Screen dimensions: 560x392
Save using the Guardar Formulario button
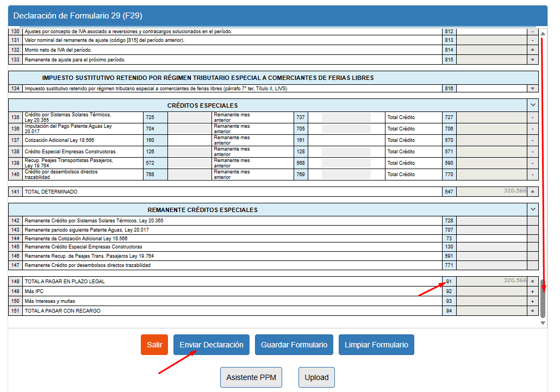294,345
